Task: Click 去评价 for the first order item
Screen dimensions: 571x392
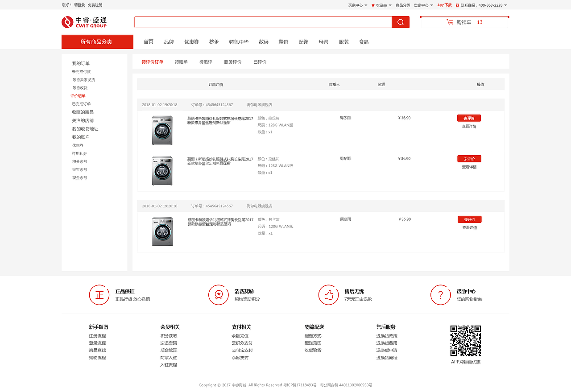Action: [x=469, y=118]
